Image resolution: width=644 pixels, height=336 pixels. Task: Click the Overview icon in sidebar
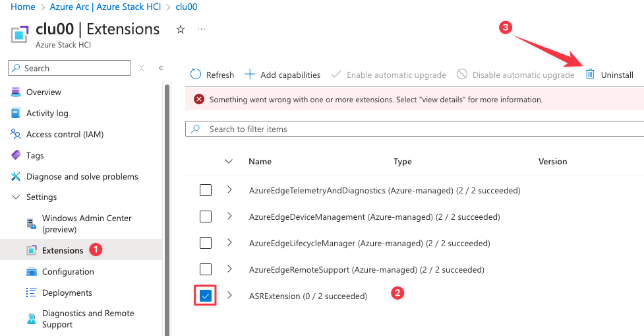[x=16, y=92]
